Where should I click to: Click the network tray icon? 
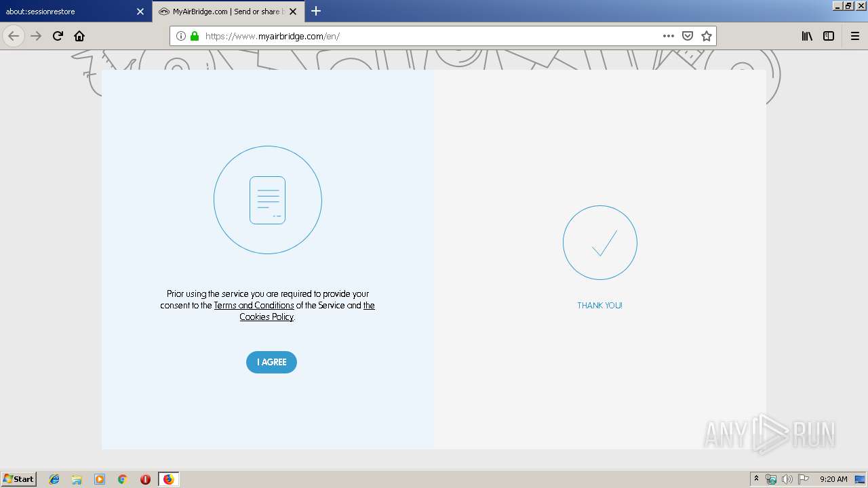pyautogui.click(x=771, y=479)
